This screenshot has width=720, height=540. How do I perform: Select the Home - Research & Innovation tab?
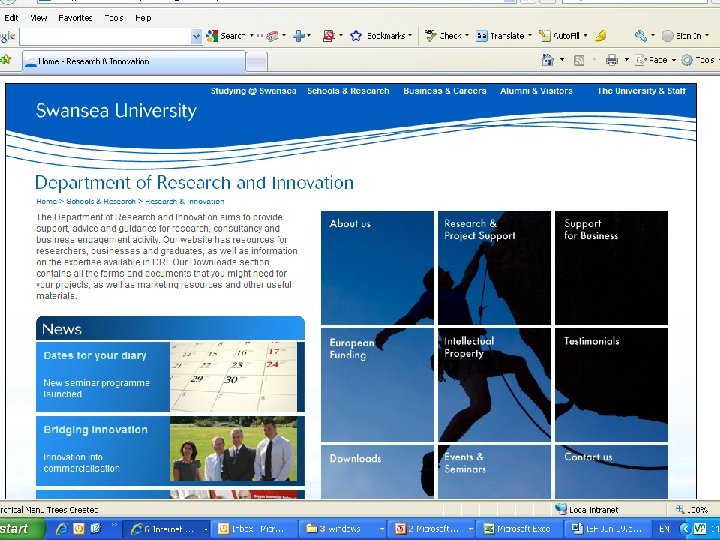point(134,61)
